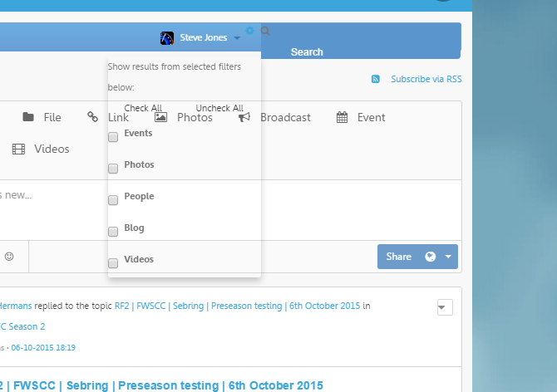Click Steve Jones avatar image
Screen dimensions: 557x392
[x=166, y=38]
